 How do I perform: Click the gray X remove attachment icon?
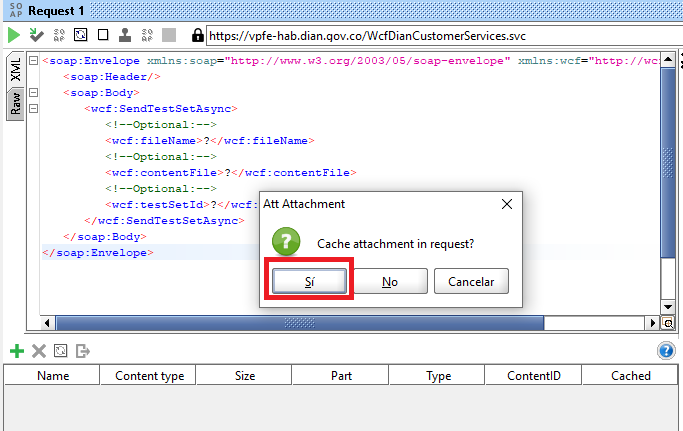[39, 351]
